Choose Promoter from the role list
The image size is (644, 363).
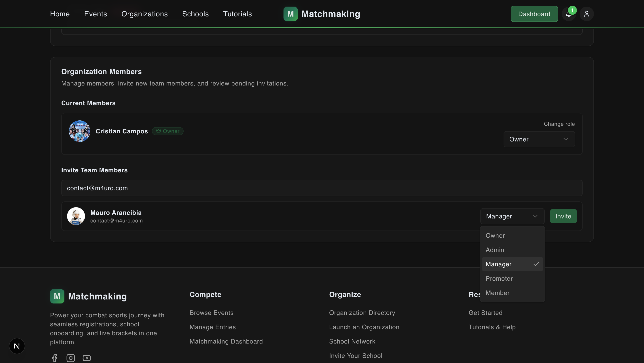(512, 278)
